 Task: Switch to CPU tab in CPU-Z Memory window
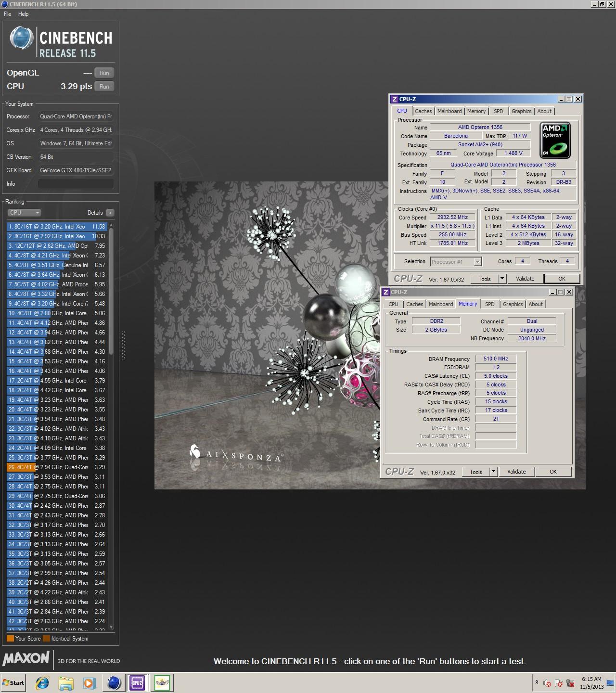pos(393,304)
